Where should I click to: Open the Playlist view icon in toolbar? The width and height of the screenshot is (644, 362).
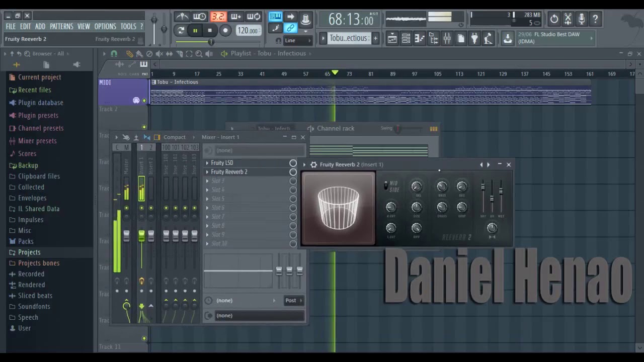[392, 38]
